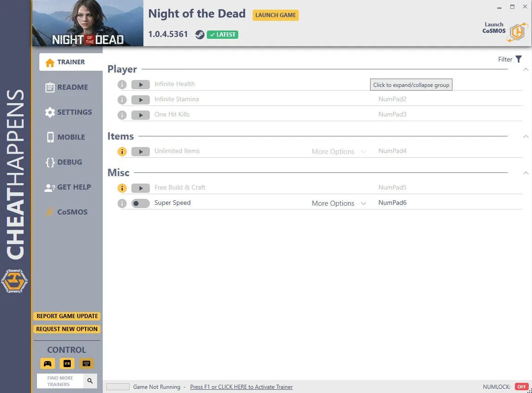Click the Misc group heading
The height and width of the screenshot is (393, 532).
point(118,172)
